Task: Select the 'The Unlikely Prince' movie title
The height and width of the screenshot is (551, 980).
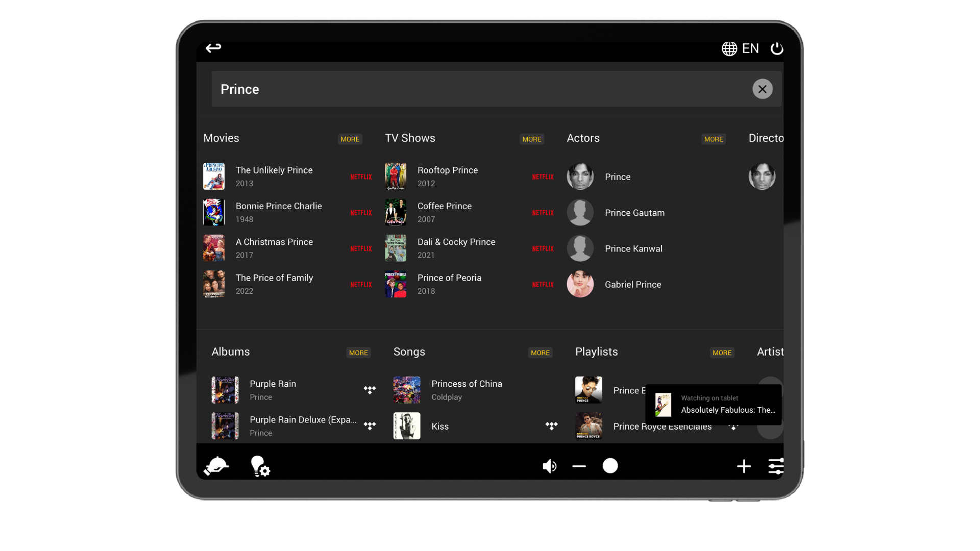Action: pyautogui.click(x=274, y=170)
